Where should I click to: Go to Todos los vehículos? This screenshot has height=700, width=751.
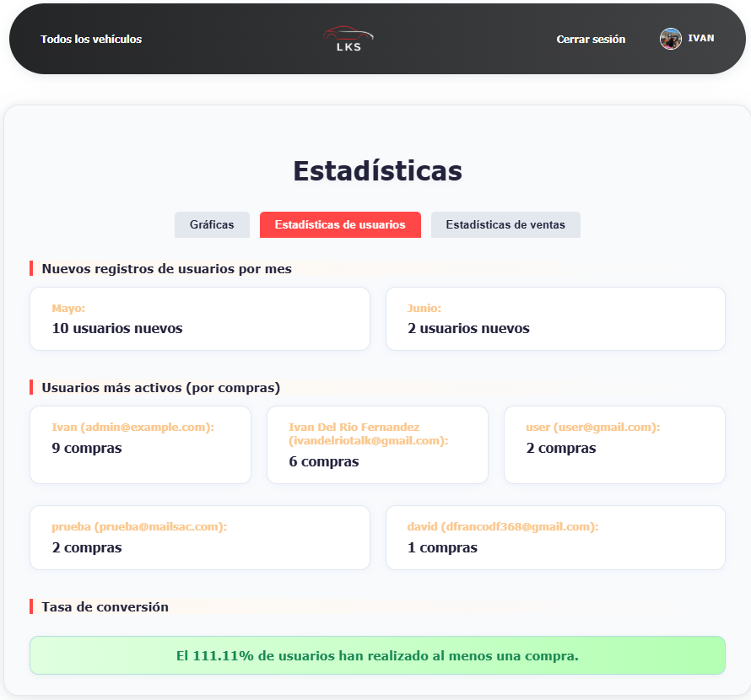(x=91, y=40)
